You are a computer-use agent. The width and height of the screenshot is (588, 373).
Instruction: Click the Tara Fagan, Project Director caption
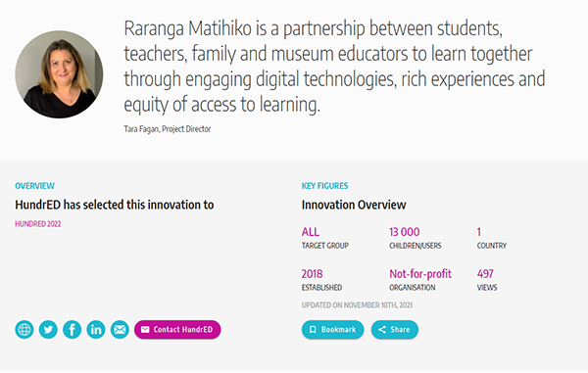point(168,129)
